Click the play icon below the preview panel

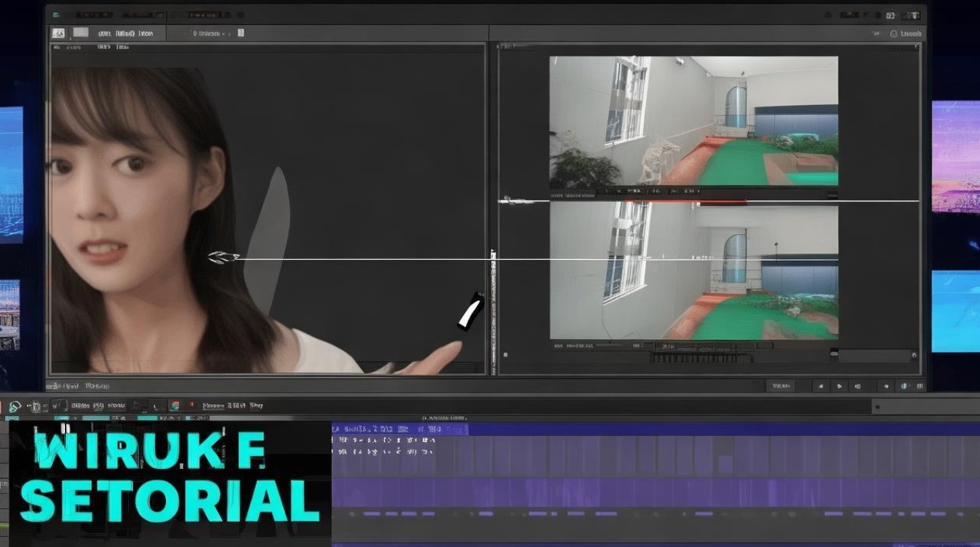(839, 387)
